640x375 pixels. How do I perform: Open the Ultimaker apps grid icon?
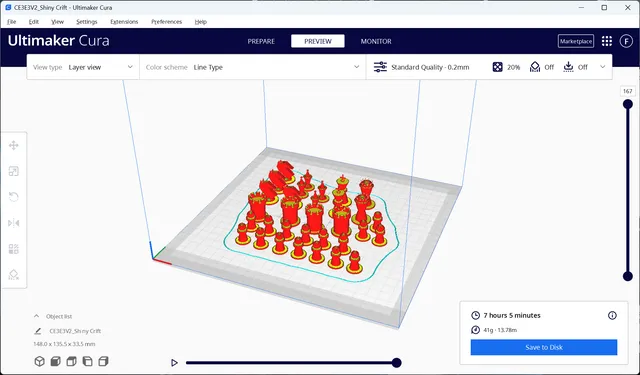(607, 41)
